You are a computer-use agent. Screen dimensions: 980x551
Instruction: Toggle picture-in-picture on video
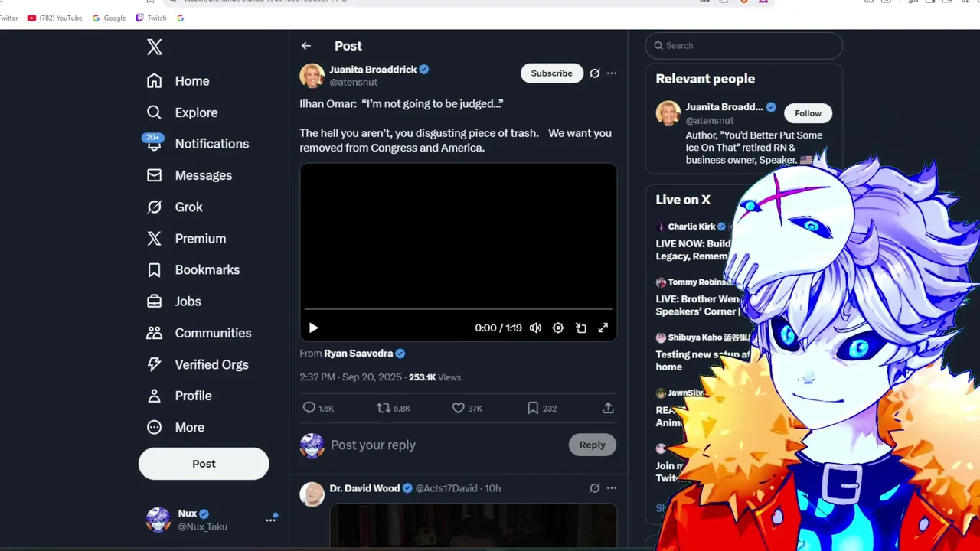(x=581, y=328)
